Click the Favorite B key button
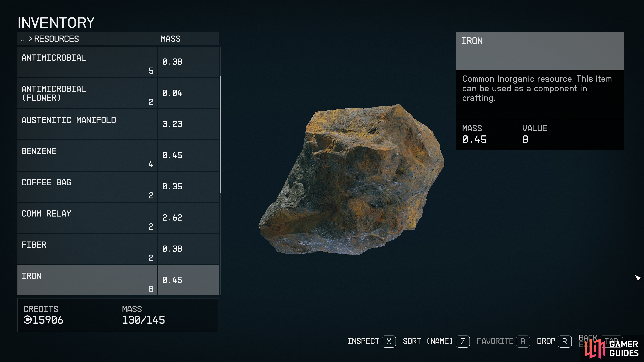644x362 pixels. click(523, 341)
